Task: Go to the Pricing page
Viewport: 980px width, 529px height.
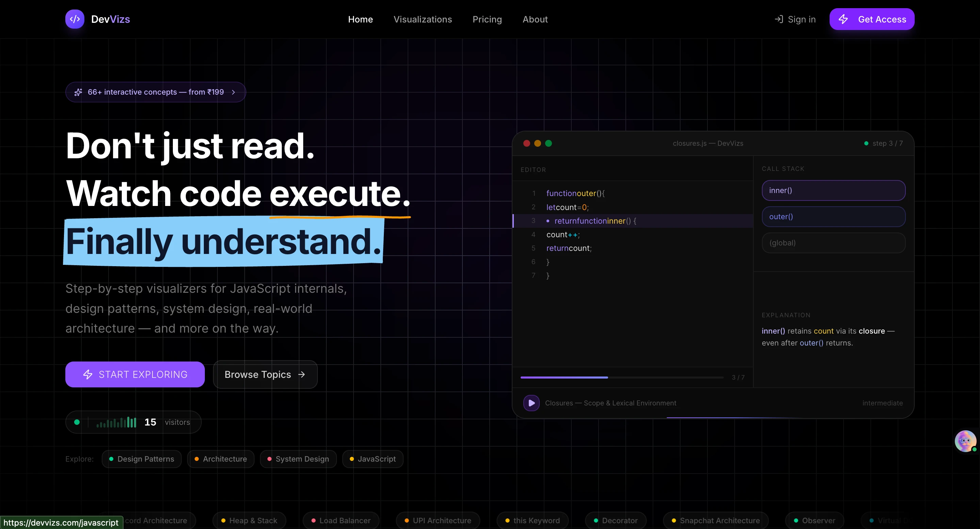Action: (x=487, y=19)
